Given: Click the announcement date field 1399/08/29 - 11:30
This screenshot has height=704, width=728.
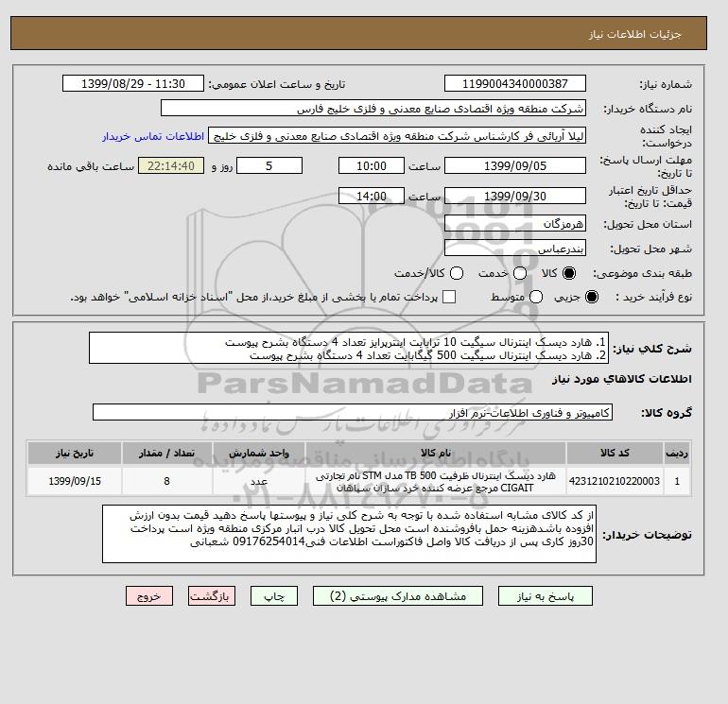Looking at the screenshot, I should pos(133,84).
